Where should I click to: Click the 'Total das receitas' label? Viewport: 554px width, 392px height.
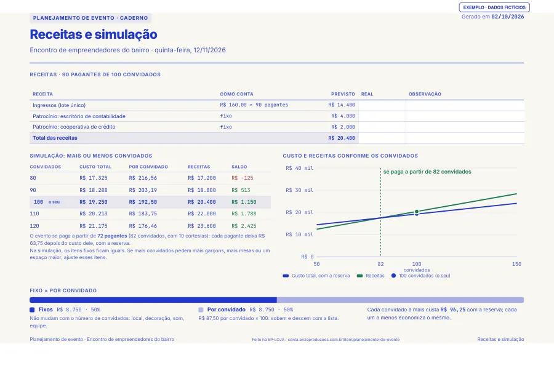[x=55, y=138]
